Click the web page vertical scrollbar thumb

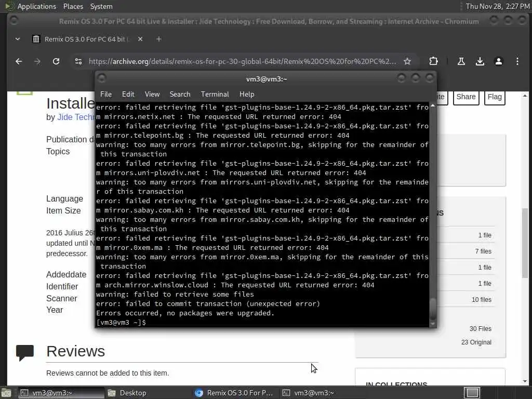click(x=525, y=243)
